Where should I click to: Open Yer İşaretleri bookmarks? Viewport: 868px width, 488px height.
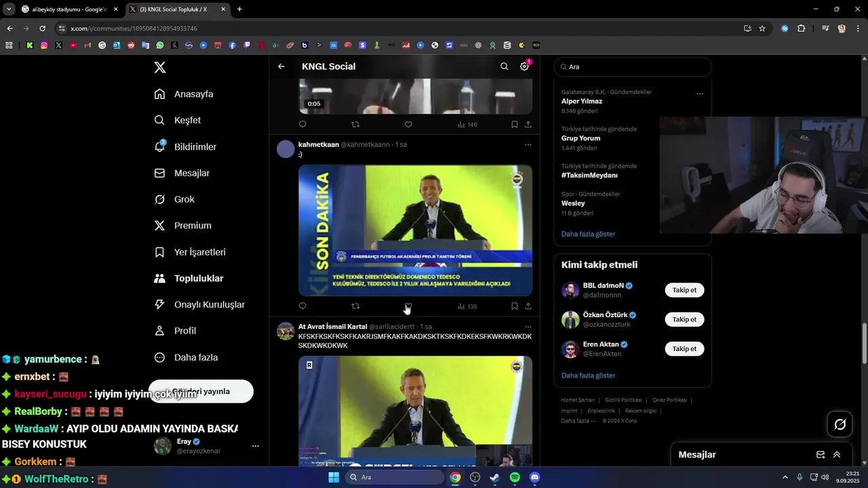(190, 252)
